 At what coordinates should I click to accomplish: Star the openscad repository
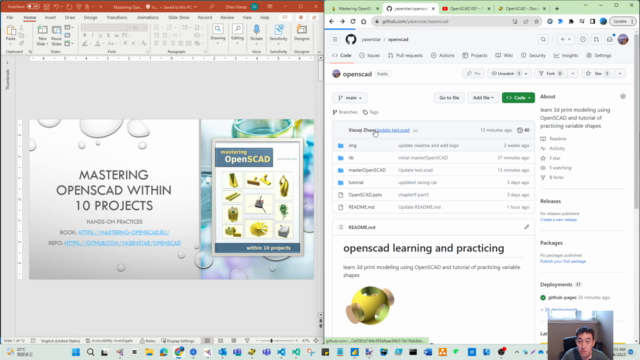(x=598, y=73)
